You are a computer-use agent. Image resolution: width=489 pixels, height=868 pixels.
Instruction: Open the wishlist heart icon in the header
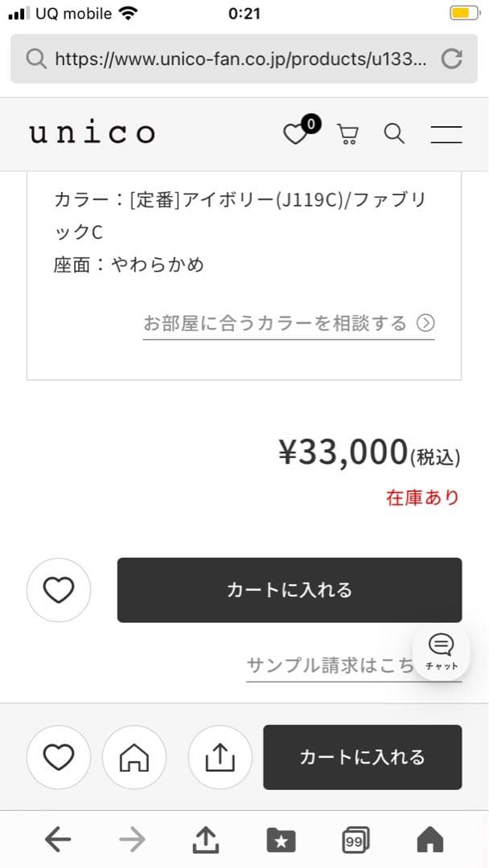pyautogui.click(x=297, y=133)
